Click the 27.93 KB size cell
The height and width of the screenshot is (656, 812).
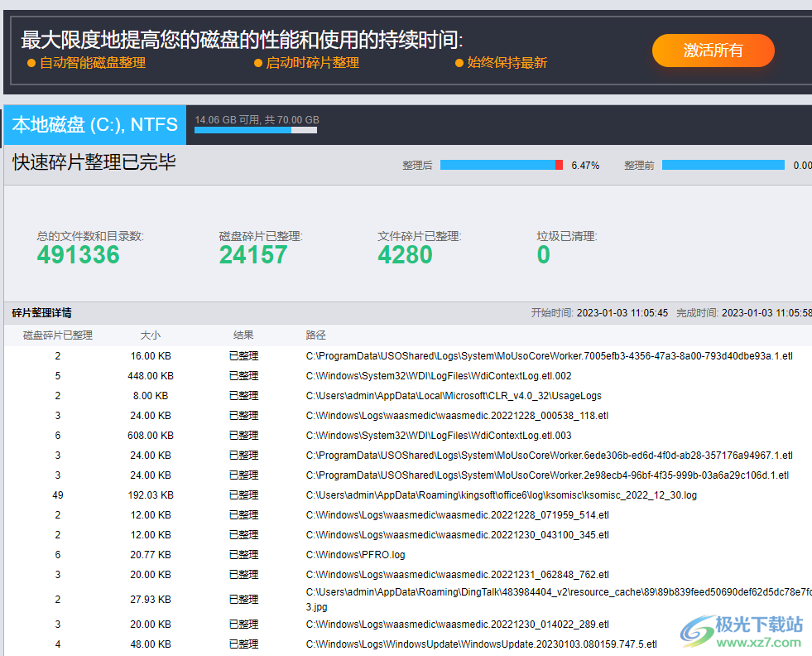[x=151, y=600]
